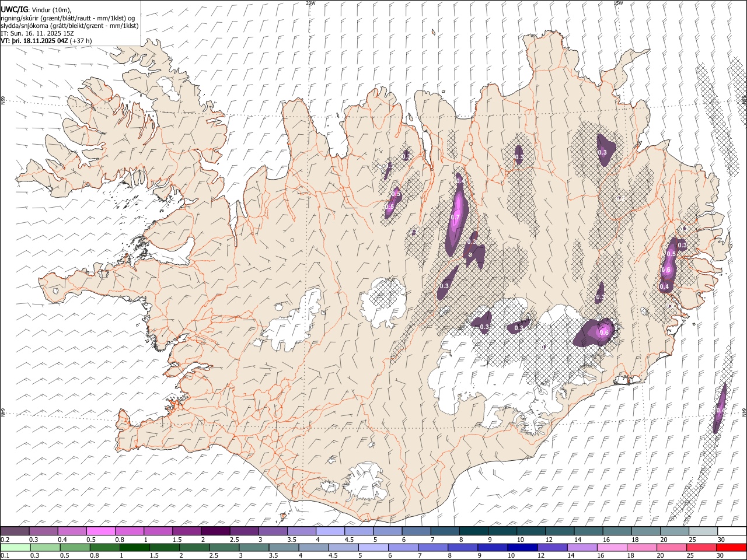
Task: Click the 'slydda/snjókoma (grátt/bleikt/grænt' description line
Action: click(x=69, y=26)
